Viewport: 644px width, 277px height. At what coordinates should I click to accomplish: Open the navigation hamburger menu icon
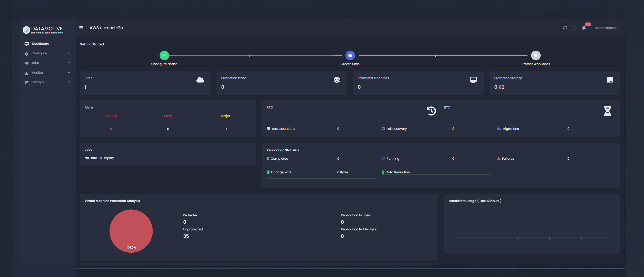[81, 28]
